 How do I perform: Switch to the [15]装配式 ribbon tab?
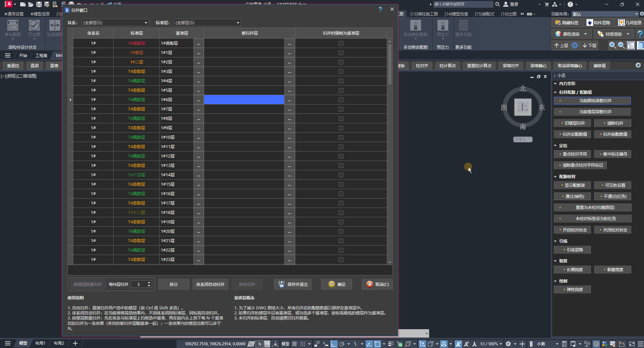point(485,14)
